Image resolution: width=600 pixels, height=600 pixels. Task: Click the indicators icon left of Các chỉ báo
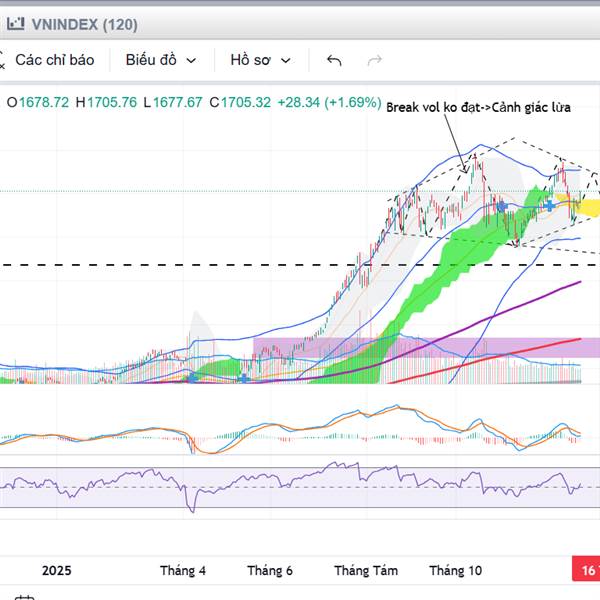click(x=3, y=60)
